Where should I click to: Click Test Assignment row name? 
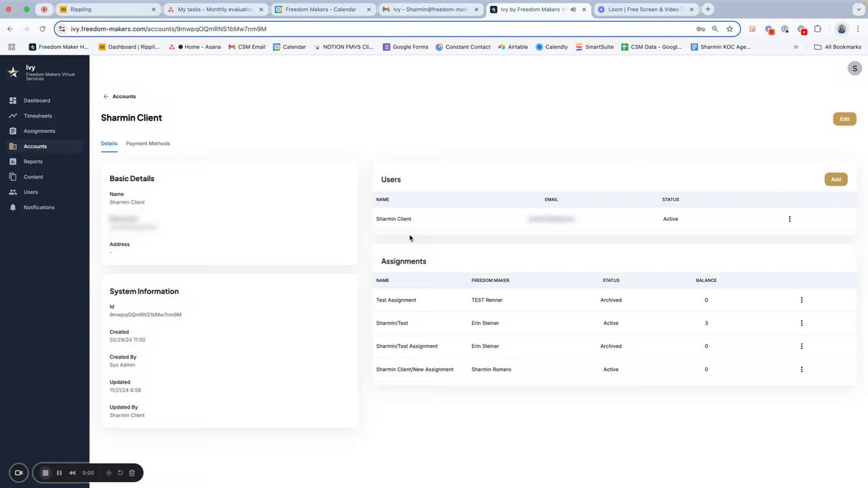(x=396, y=300)
